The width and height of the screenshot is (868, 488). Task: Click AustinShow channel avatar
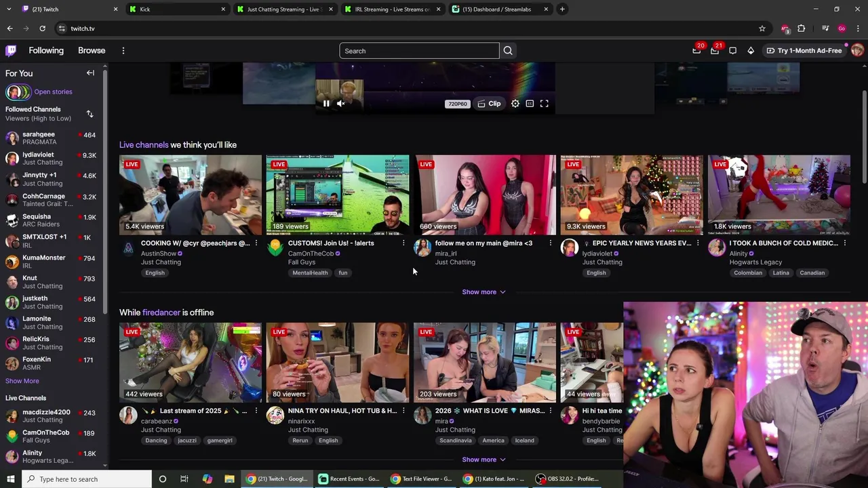(x=128, y=248)
